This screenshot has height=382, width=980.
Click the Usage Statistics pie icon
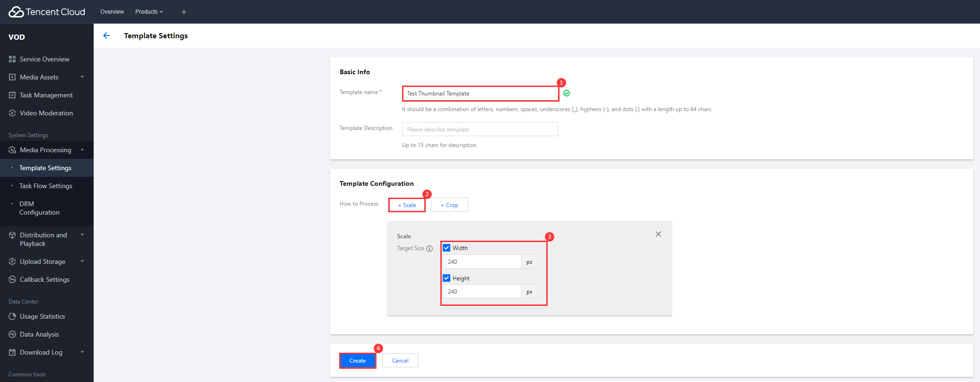12,316
